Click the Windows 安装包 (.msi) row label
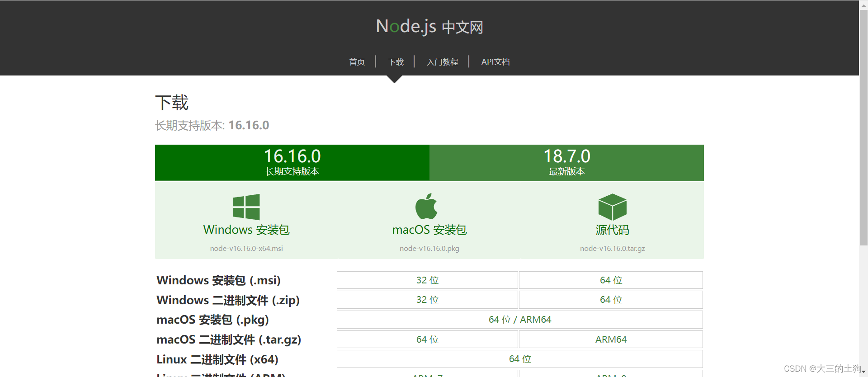 [x=218, y=280]
